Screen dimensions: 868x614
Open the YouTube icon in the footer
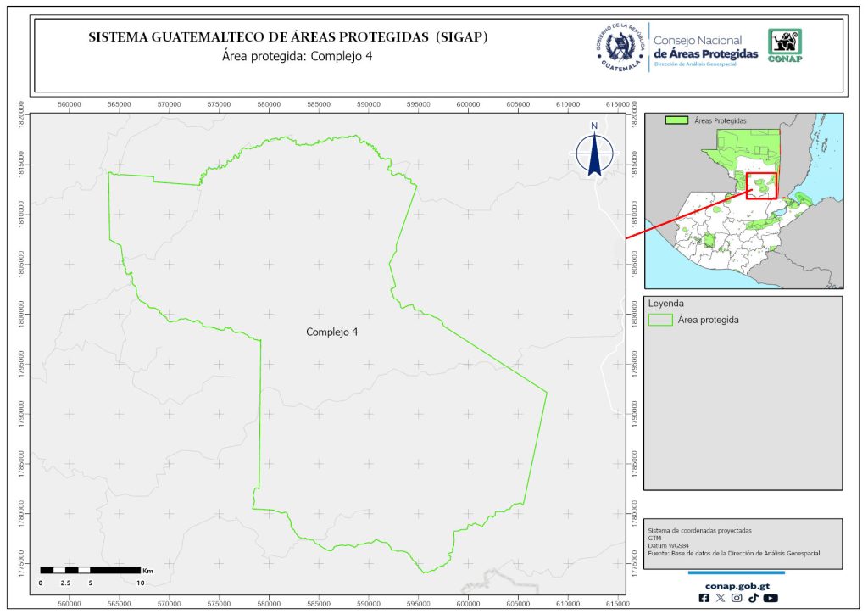[x=770, y=598]
